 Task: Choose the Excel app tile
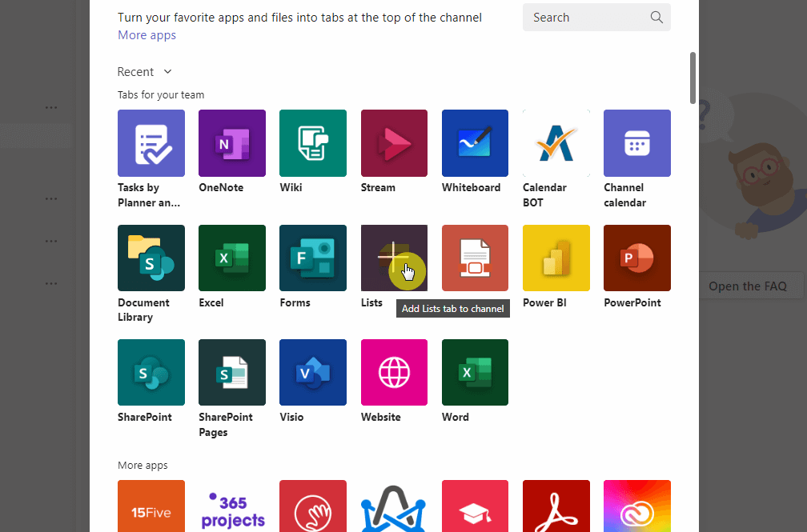(232, 258)
